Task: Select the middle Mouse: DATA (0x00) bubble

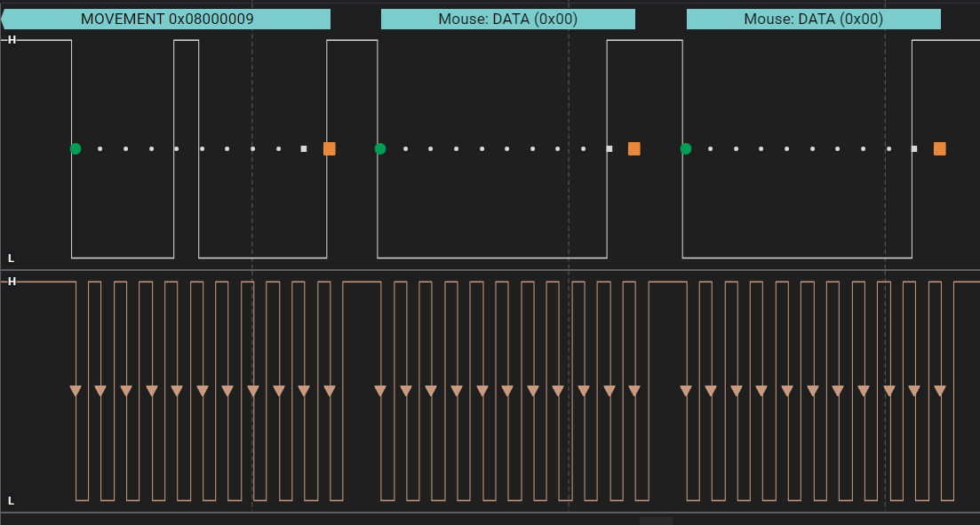Action: pyautogui.click(x=508, y=20)
